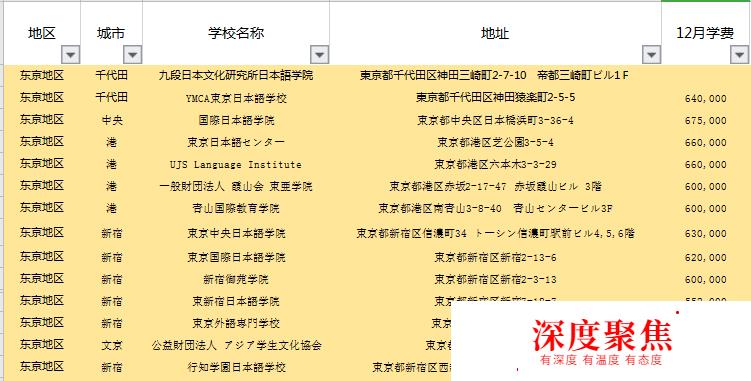Select address cell 東京都港区六本木3-3-29

pos(495,164)
